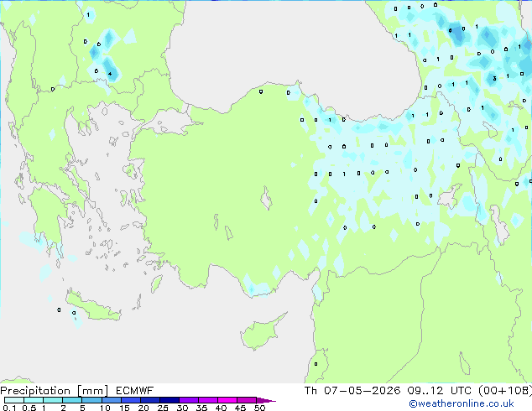The image size is (532, 411).
Task: Click the 40 mm magenta legend swatch
Action: point(227,400)
